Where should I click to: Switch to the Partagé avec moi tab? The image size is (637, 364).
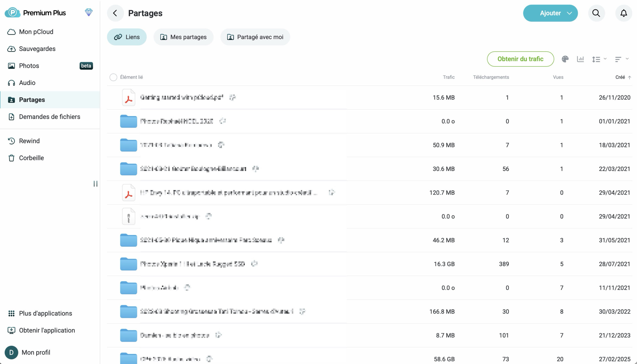255,37
